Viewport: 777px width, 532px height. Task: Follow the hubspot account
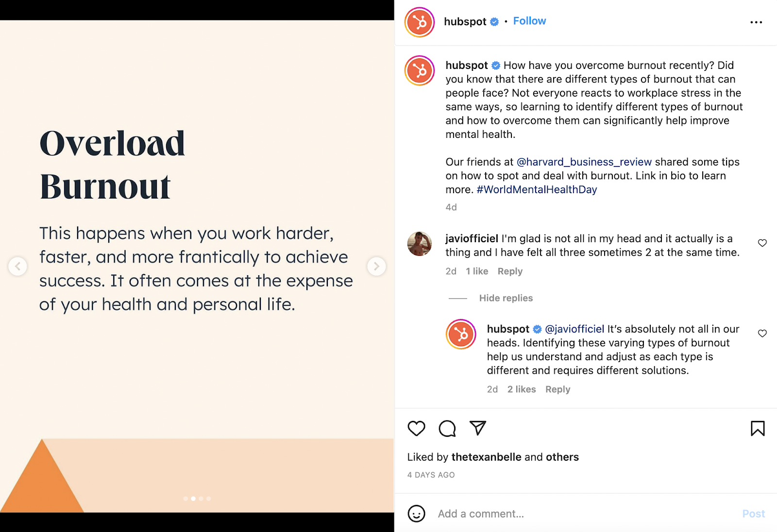(x=529, y=21)
